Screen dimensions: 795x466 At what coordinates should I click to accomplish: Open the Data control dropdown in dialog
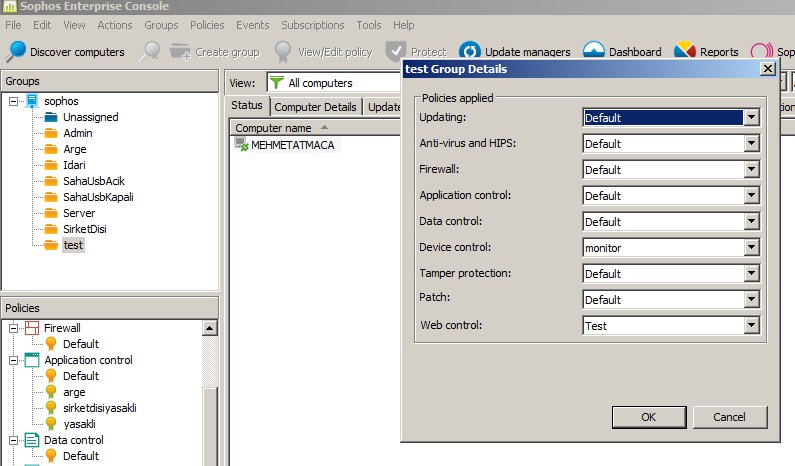pyautogui.click(x=751, y=222)
